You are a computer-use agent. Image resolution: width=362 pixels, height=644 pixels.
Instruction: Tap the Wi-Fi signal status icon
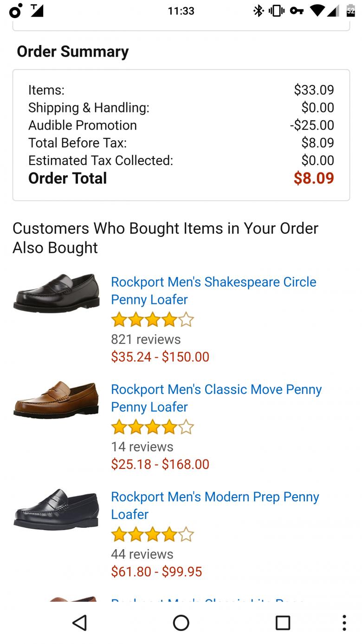317,11
